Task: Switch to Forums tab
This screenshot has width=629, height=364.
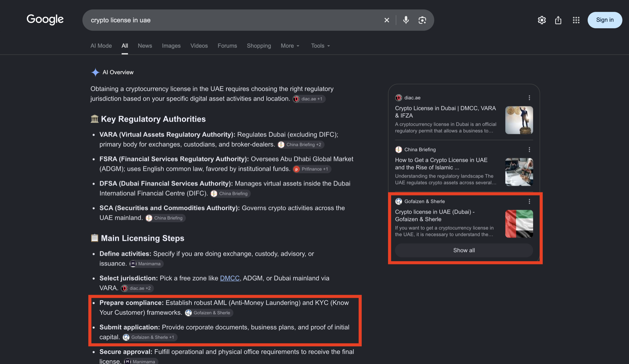Action: click(x=227, y=46)
